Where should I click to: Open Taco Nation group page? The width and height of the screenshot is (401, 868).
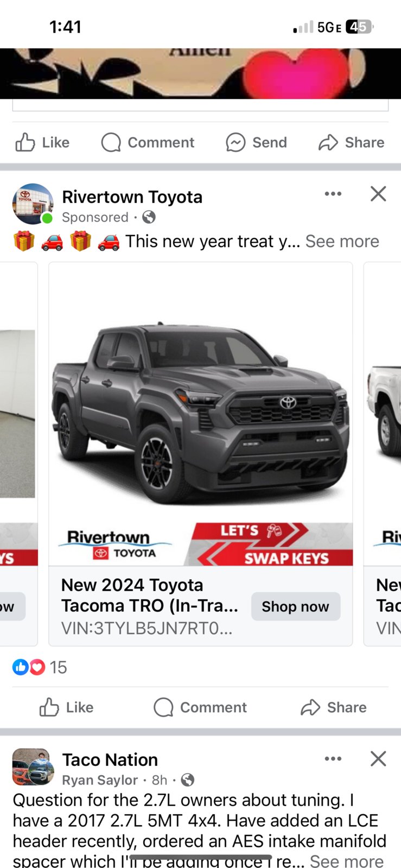(110, 759)
